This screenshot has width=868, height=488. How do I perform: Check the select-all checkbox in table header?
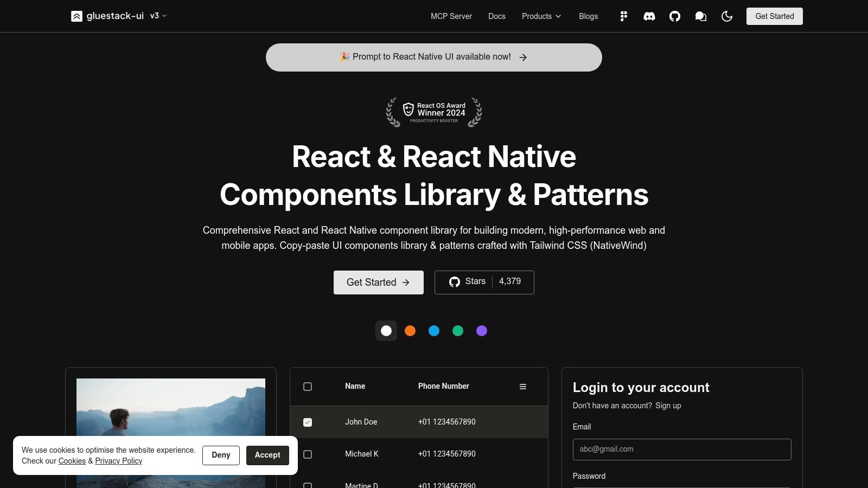pos(308,387)
